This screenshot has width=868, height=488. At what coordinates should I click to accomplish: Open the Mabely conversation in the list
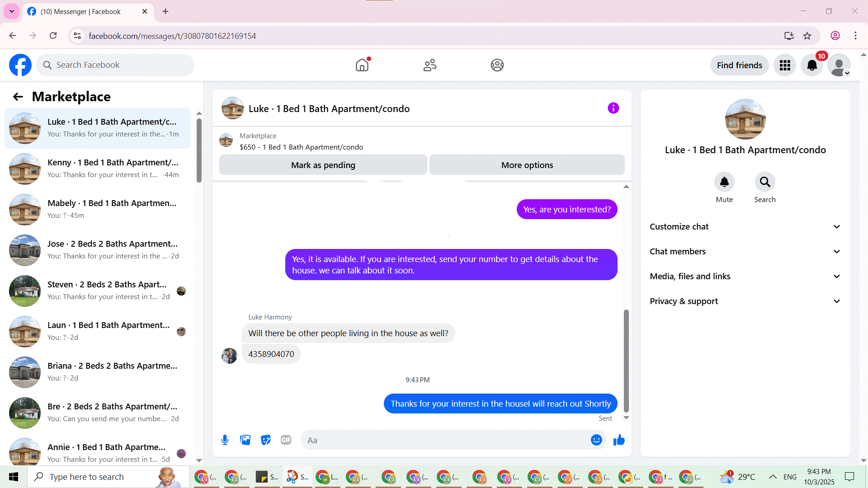(x=97, y=210)
